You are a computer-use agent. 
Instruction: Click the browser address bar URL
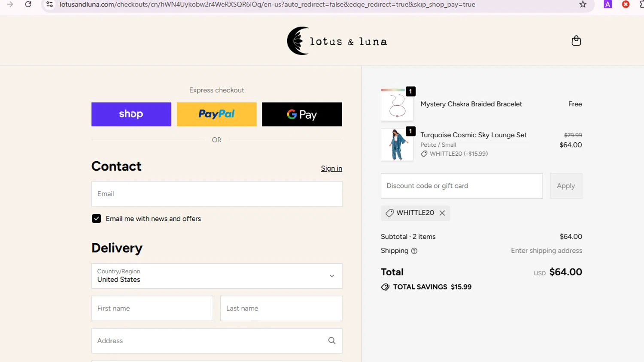[267, 4]
